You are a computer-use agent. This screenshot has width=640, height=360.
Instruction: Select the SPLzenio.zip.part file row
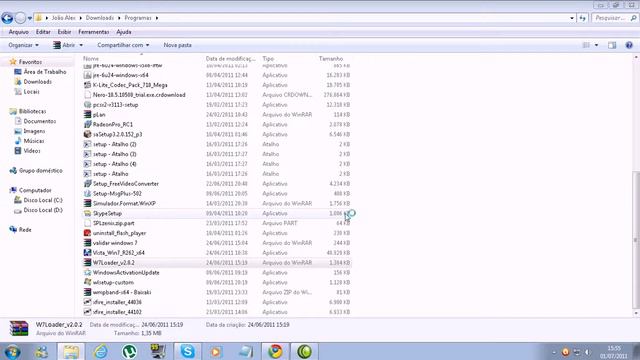pyautogui.click(x=216, y=223)
